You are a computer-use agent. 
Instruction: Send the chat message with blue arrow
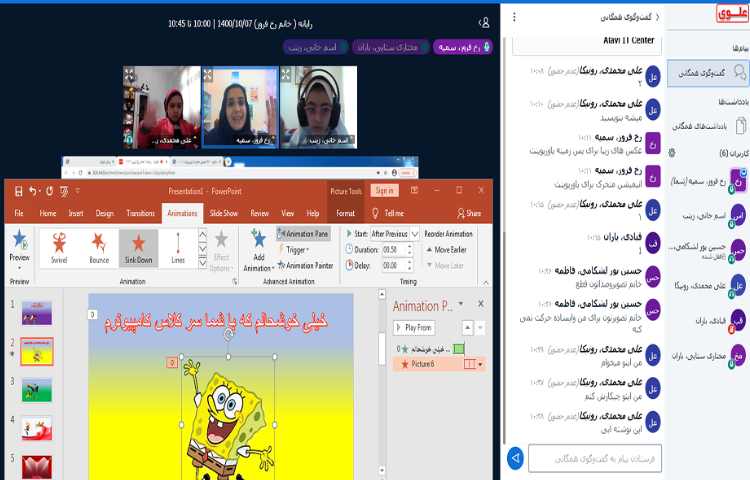[515, 458]
